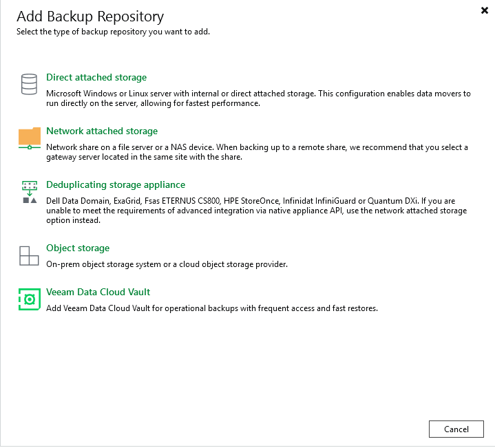Screen dimensions: 495x448
Task: Open Veeam Data Cloud Vault option
Action: (x=98, y=292)
